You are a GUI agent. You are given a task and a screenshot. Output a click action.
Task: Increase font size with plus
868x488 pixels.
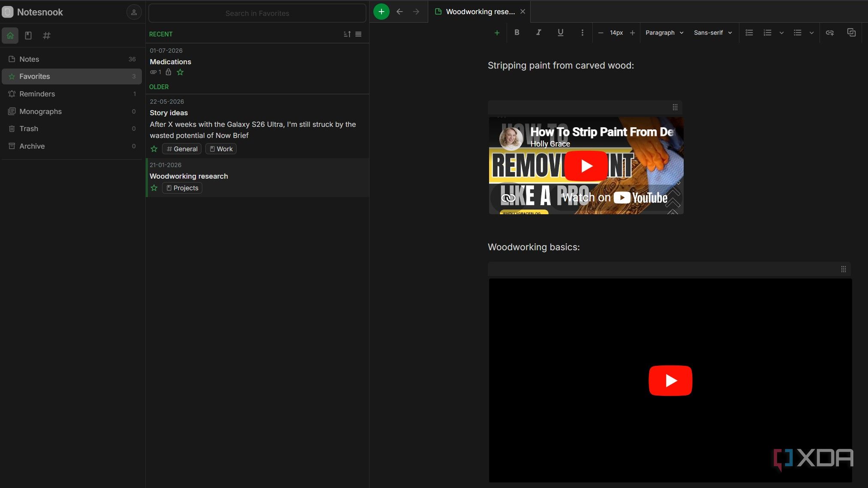[632, 33]
